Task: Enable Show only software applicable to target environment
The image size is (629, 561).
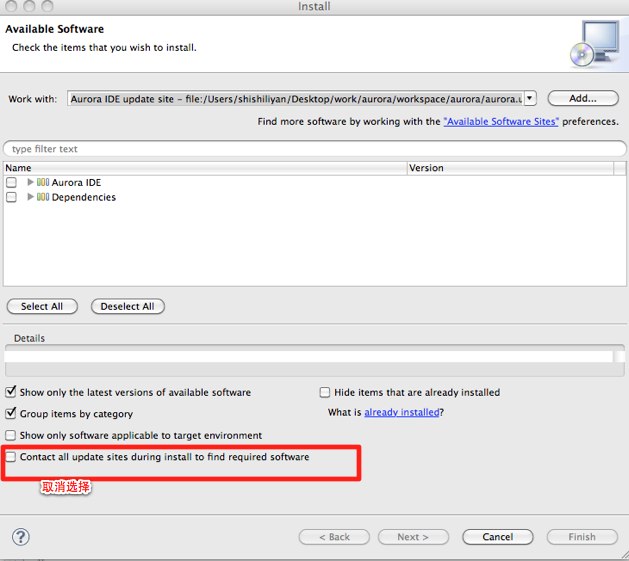Action: point(11,436)
